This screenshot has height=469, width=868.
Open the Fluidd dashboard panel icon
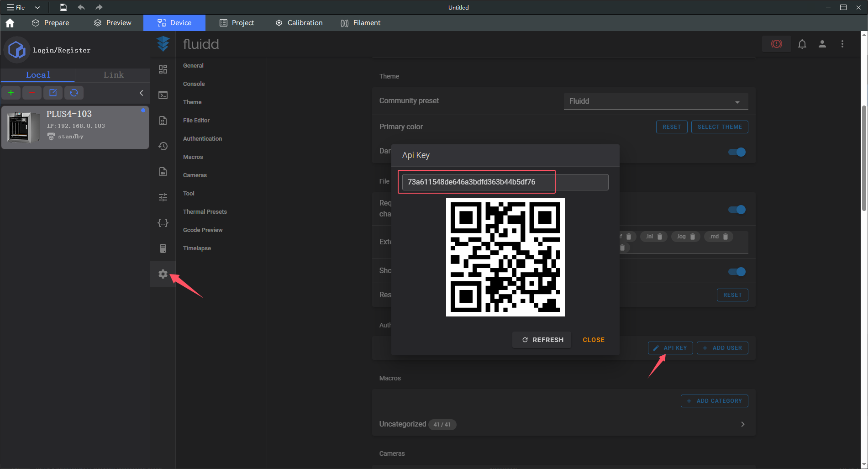pyautogui.click(x=163, y=69)
